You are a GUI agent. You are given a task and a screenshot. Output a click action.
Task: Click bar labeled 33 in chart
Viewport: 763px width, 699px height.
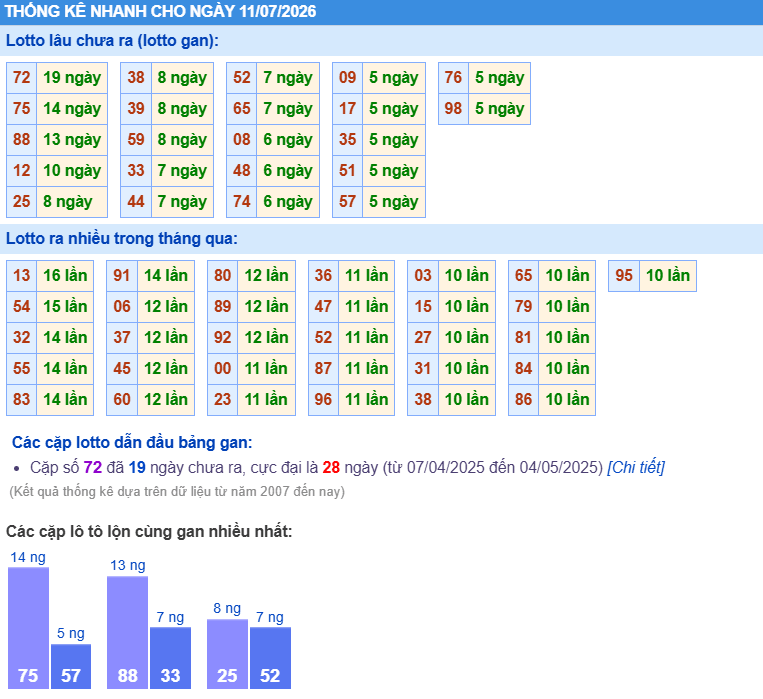click(170, 658)
